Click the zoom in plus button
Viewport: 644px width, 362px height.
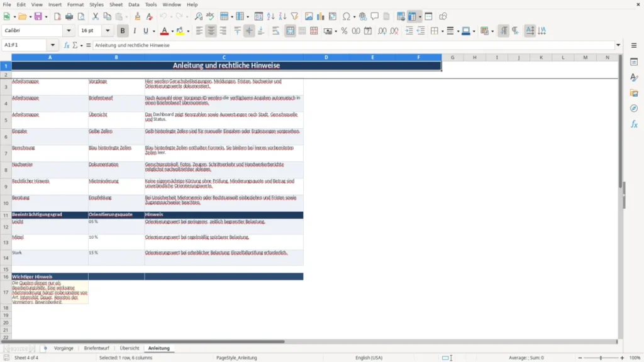[x=622, y=358]
